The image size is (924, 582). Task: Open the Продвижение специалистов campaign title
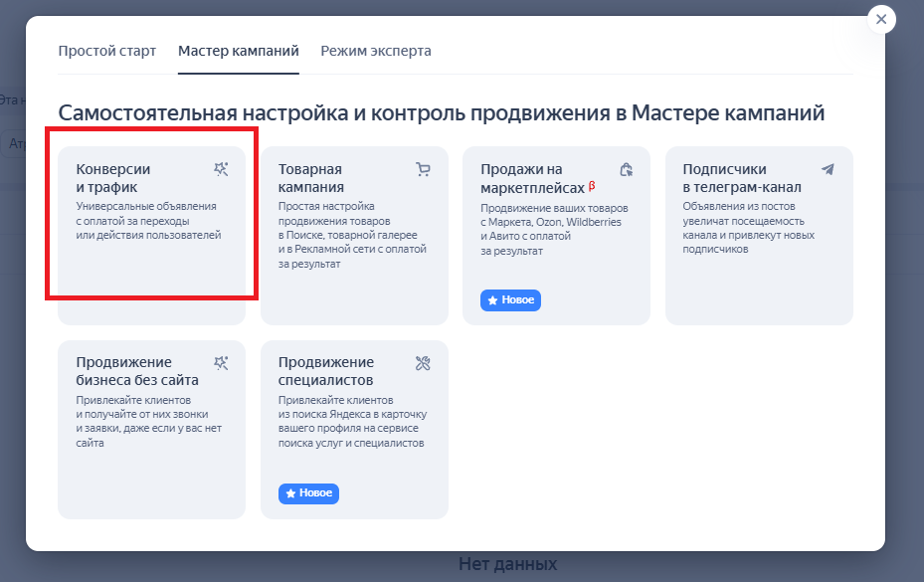pos(326,371)
